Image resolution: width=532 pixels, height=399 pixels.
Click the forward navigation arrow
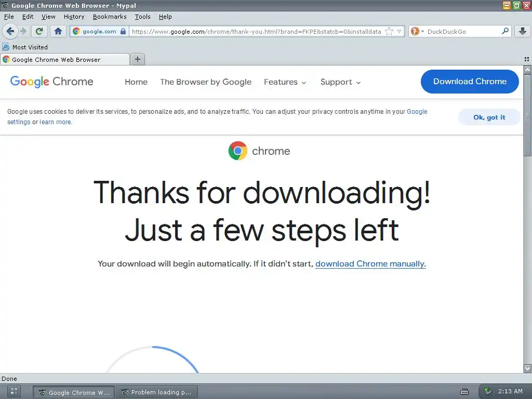pyautogui.click(x=23, y=31)
